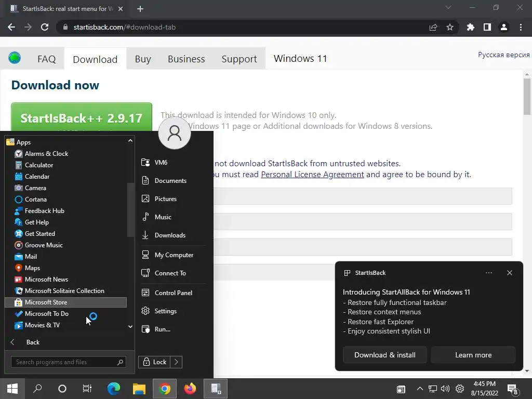This screenshot has width=532, height=399.
Task: Open Chrome menu three dots
Action: (x=521, y=27)
